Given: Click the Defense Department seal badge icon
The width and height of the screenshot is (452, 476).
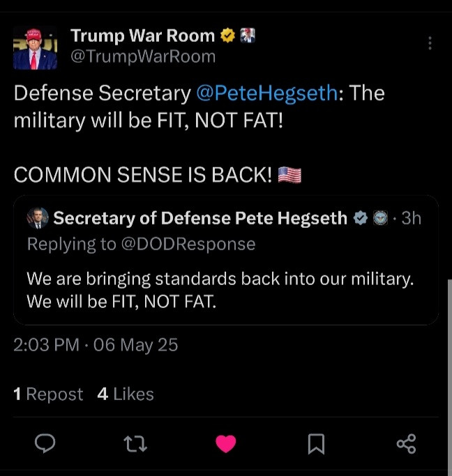Looking at the screenshot, I should coord(380,218).
